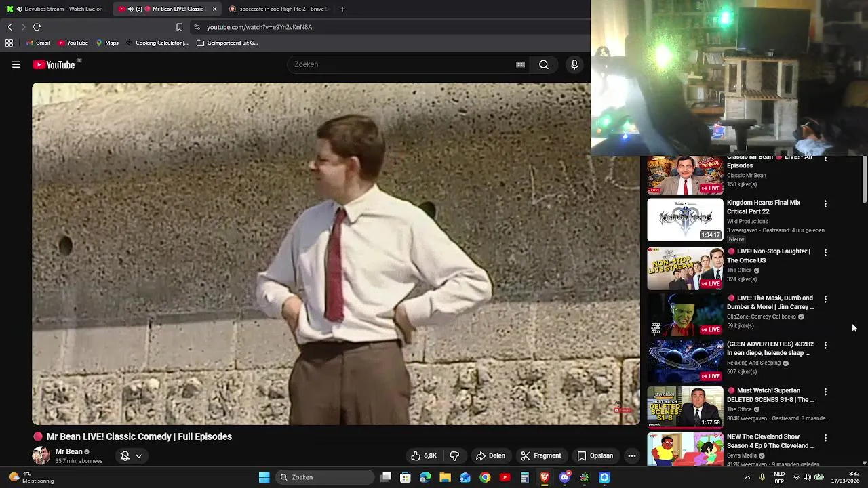Open more actions ellipsis below the video
This screenshot has width=868, height=488.
coord(632,455)
